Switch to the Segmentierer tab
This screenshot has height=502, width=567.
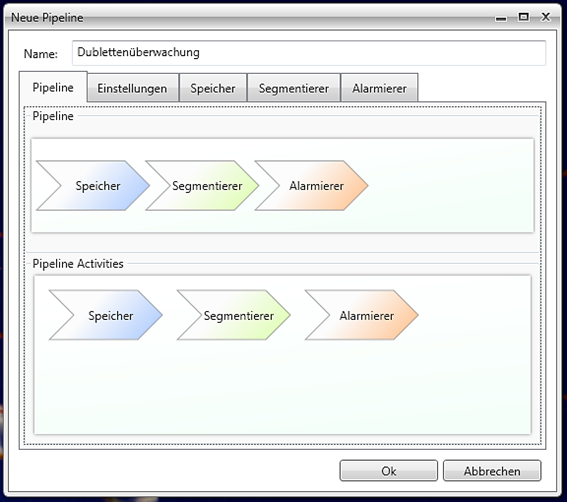pos(294,88)
